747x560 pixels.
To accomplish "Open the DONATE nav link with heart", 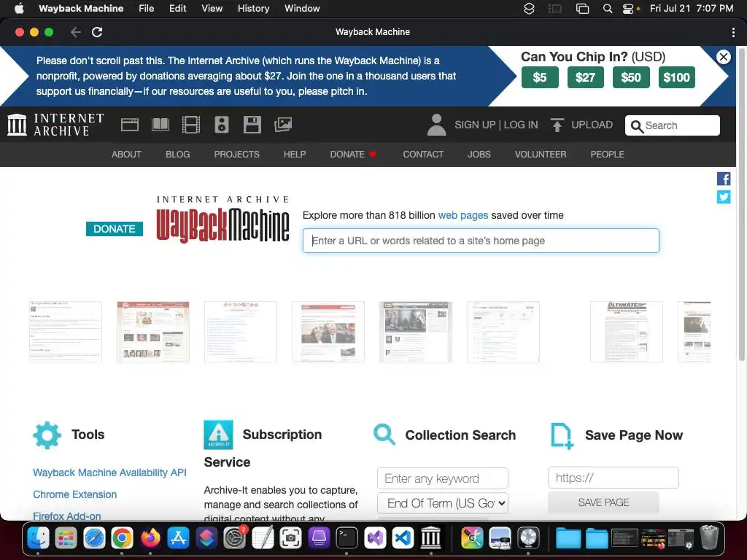I will pos(353,155).
